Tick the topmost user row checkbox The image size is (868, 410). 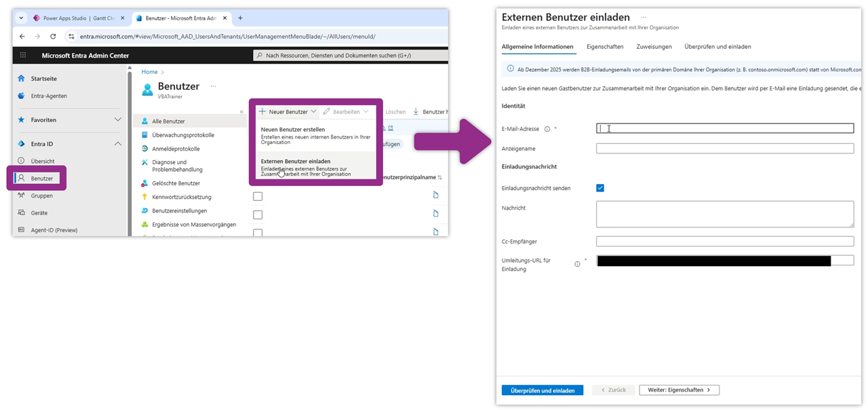pyautogui.click(x=258, y=196)
